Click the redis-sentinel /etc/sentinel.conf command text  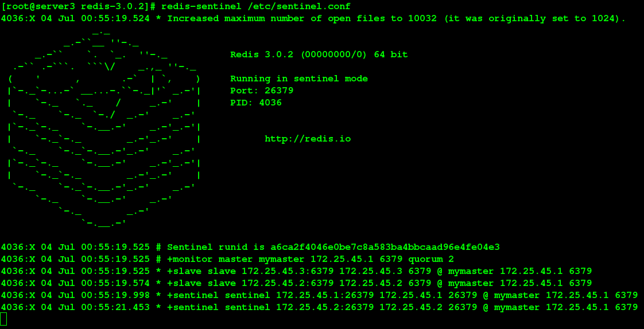tap(256, 6)
